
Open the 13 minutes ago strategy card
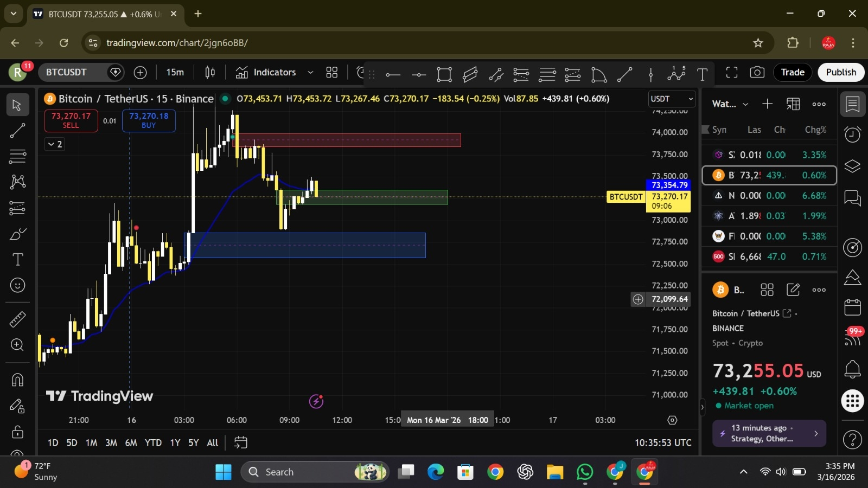[769, 433]
